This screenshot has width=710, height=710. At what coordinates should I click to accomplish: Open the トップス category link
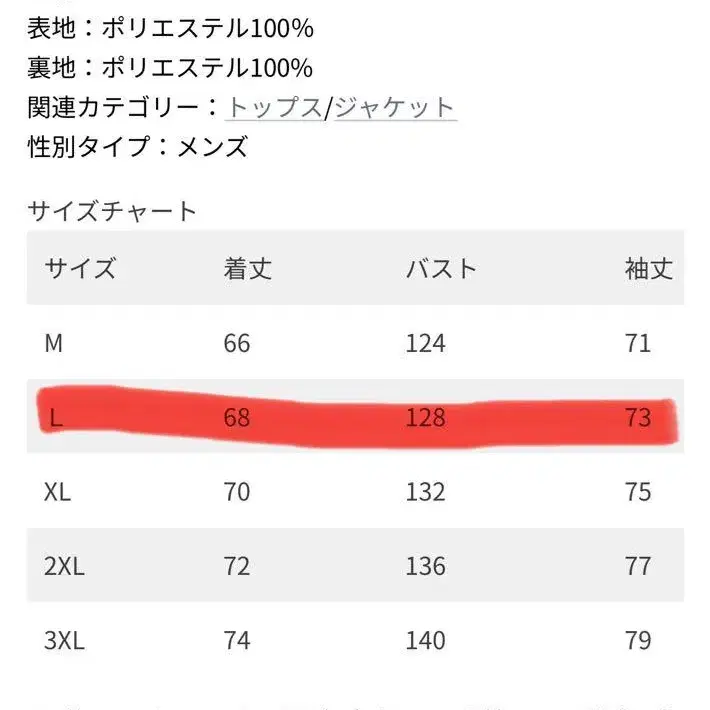274,107
